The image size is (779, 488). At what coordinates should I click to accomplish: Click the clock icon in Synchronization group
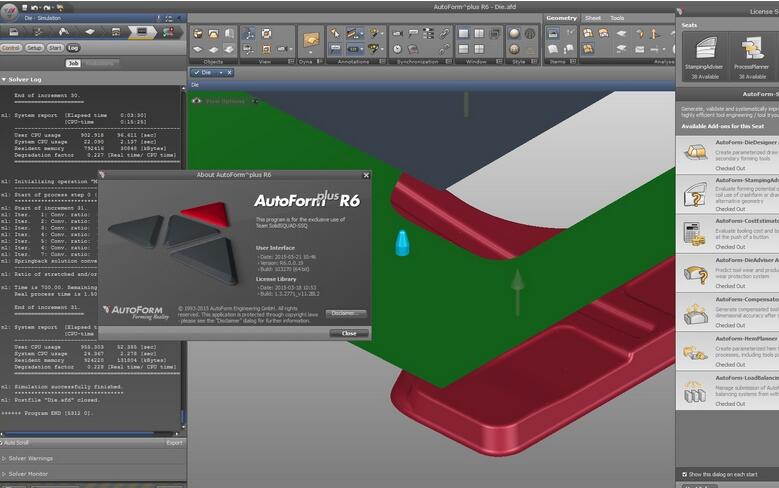(x=397, y=49)
